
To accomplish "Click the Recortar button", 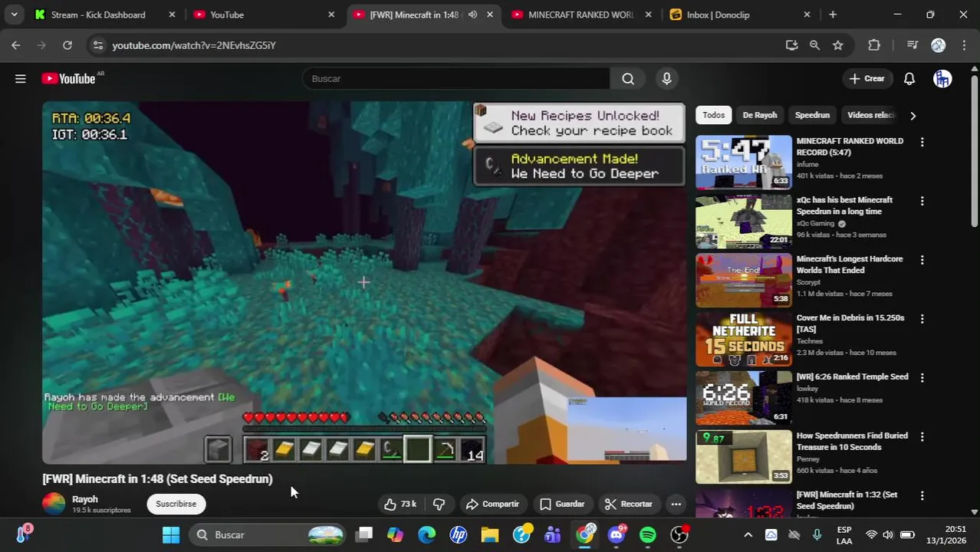I will tap(628, 504).
